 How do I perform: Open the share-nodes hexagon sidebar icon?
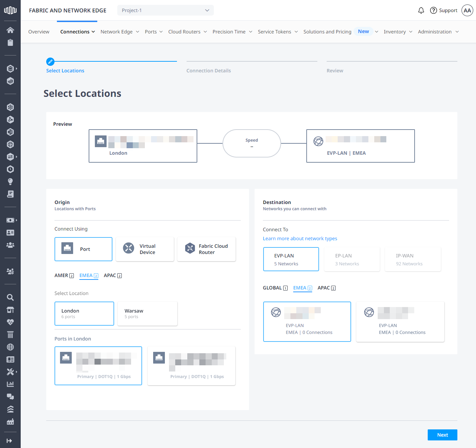[x=10, y=120]
